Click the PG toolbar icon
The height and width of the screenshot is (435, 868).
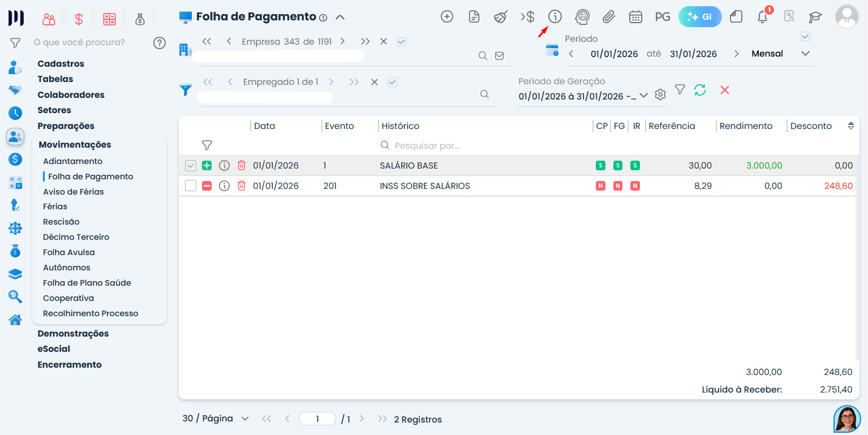[x=662, y=16]
